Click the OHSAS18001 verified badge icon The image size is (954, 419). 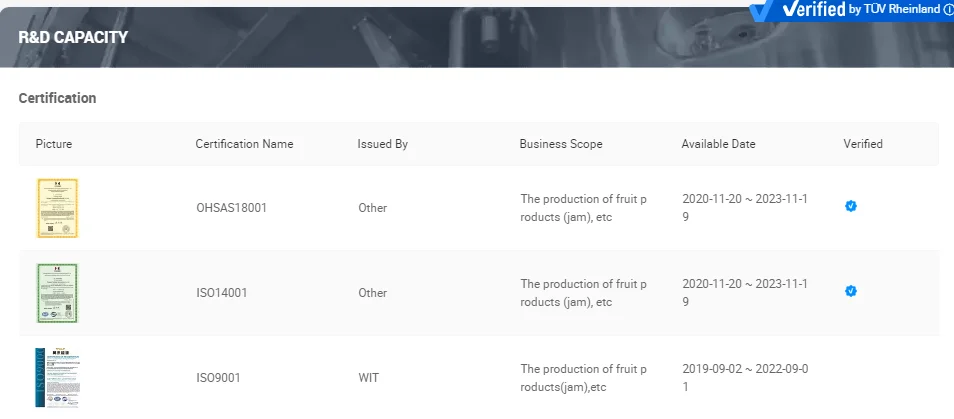(x=851, y=207)
